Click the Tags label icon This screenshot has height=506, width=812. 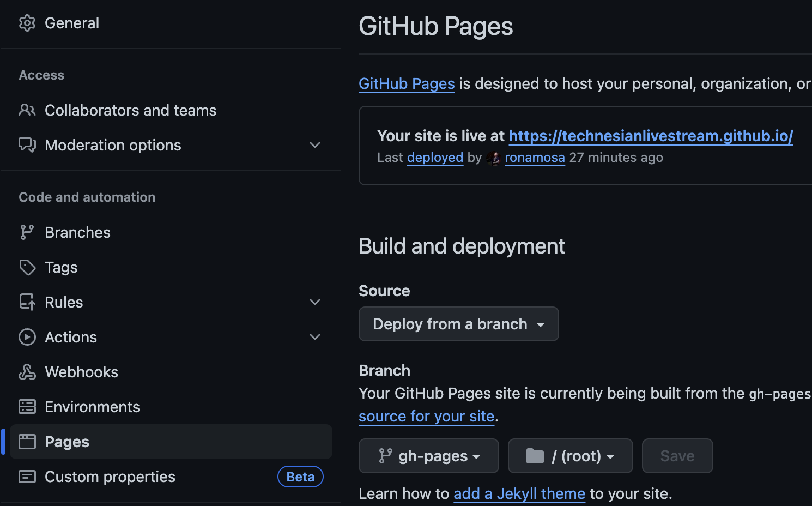(x=27, y=267)
